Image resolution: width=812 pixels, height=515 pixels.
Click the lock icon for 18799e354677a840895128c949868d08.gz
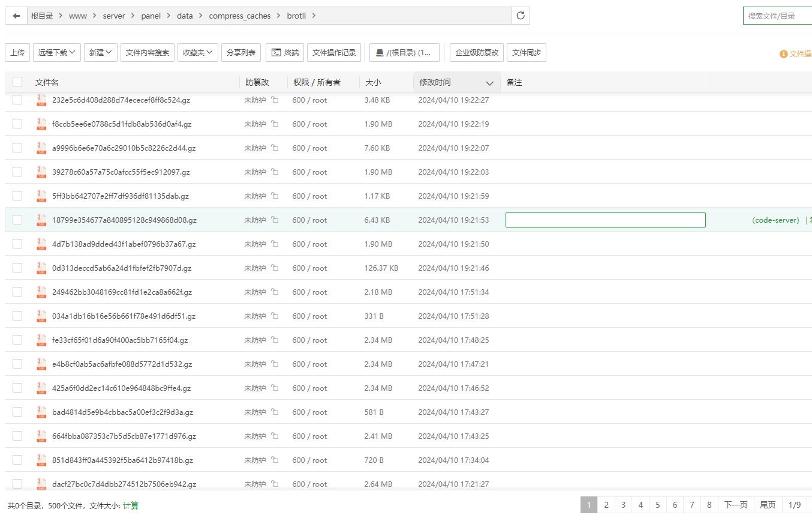click(x=275, y=220)
